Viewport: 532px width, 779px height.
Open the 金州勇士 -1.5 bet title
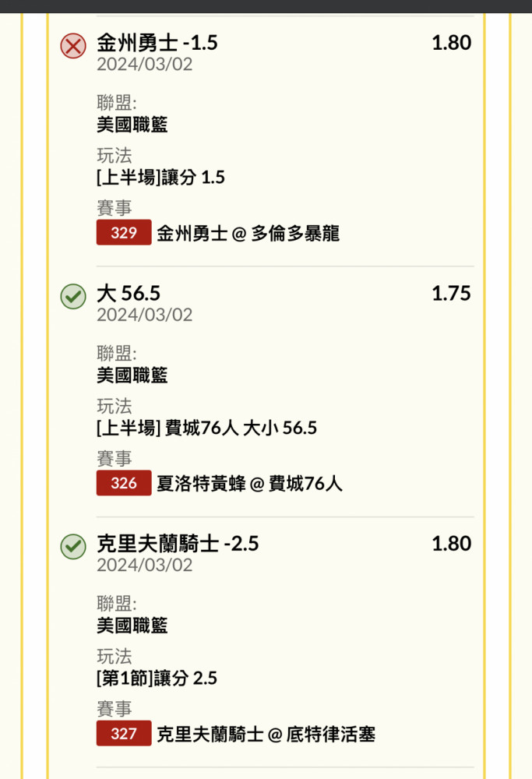(157, 43)
